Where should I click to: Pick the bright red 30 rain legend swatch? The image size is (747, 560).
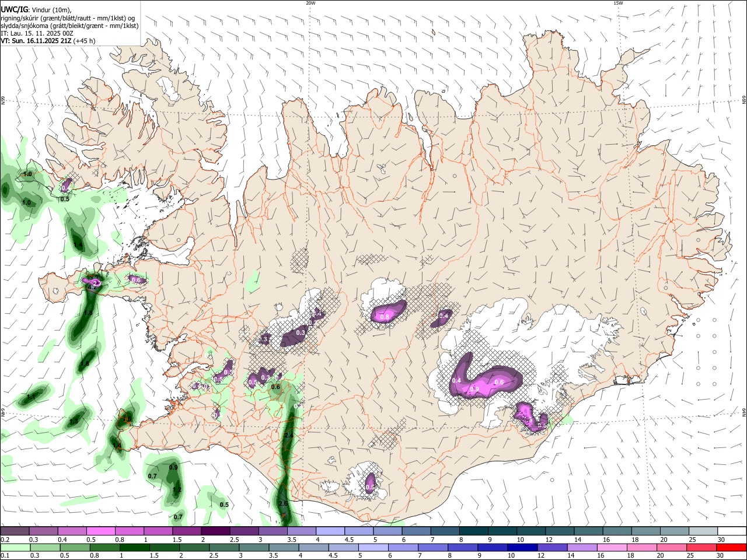(x=731, y=548)
